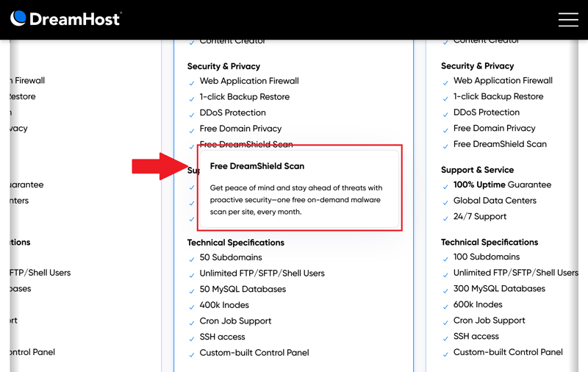Click Cron Job Support in right column
This screenshot has height=372, width=588.
pyautogui.click(x=489, y=321)
